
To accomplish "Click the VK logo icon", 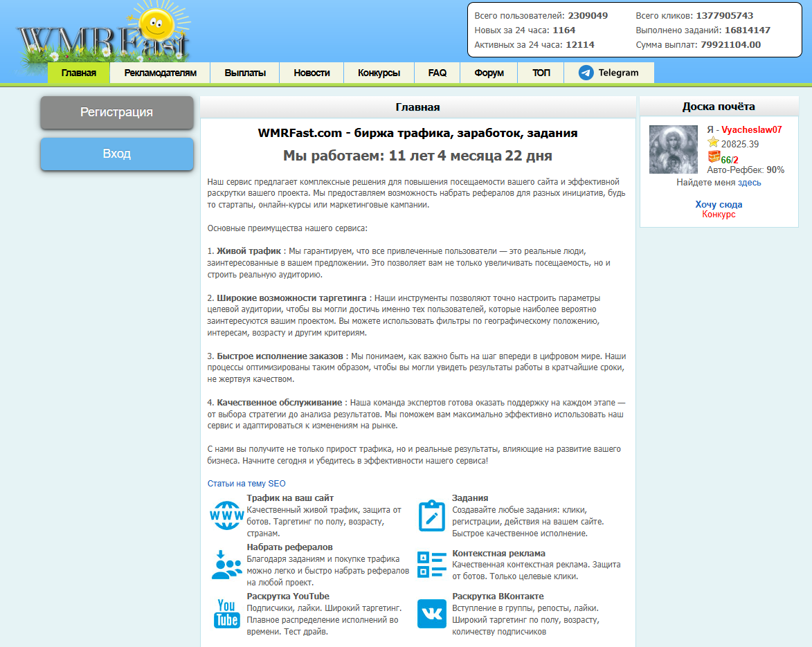I will click(432, 613).
